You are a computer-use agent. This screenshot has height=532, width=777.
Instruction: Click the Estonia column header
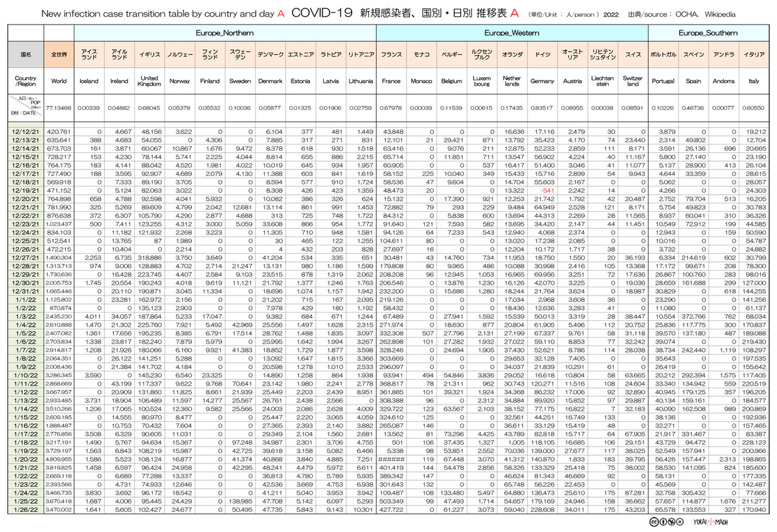pos(300,82)
